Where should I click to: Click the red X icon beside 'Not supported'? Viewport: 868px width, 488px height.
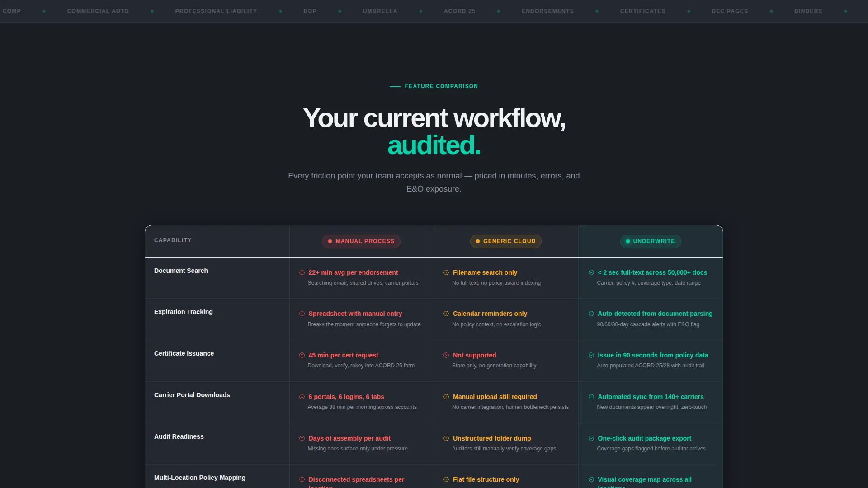(x=446, y=355)
